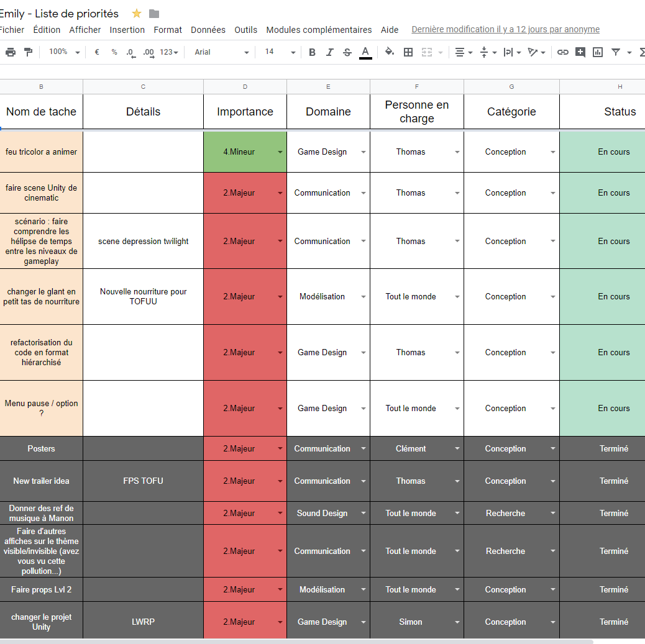
Task: Open Domaine dropdown in faire scene Unity row
Action: coord(364,193)
